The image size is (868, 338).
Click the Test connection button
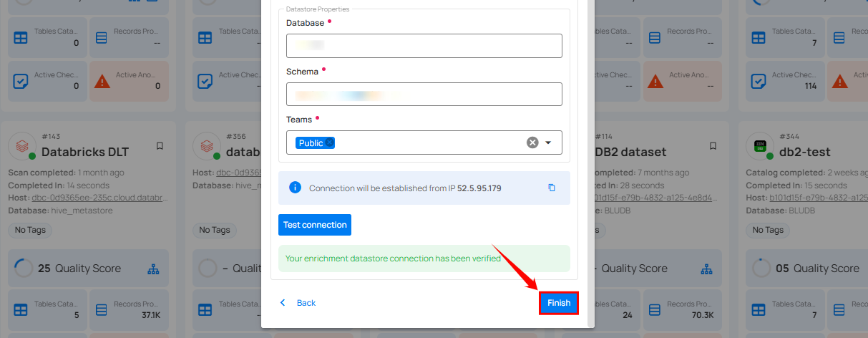tap(315, 225)
